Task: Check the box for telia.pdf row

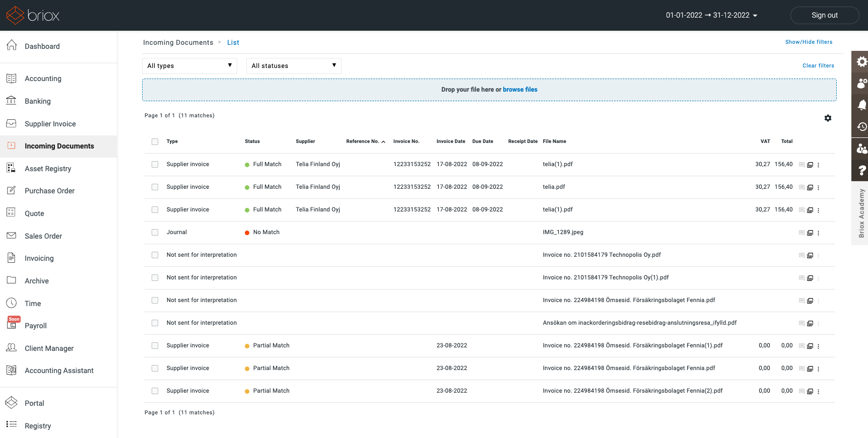Action: coord(155,187)
